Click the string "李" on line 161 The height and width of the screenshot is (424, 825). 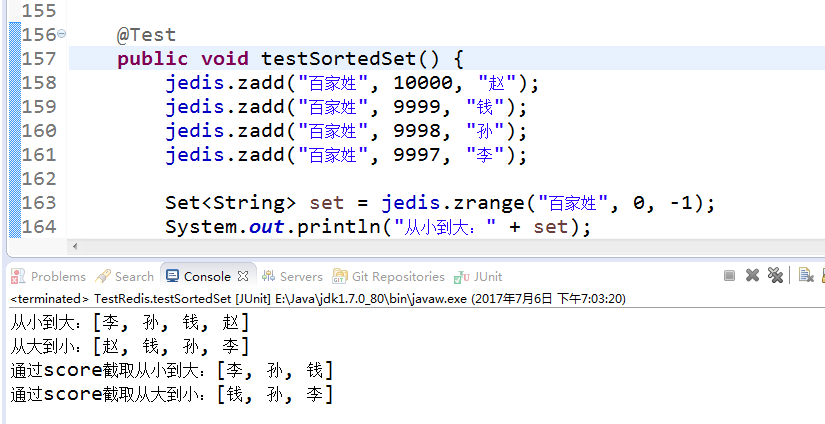(485, 155)
